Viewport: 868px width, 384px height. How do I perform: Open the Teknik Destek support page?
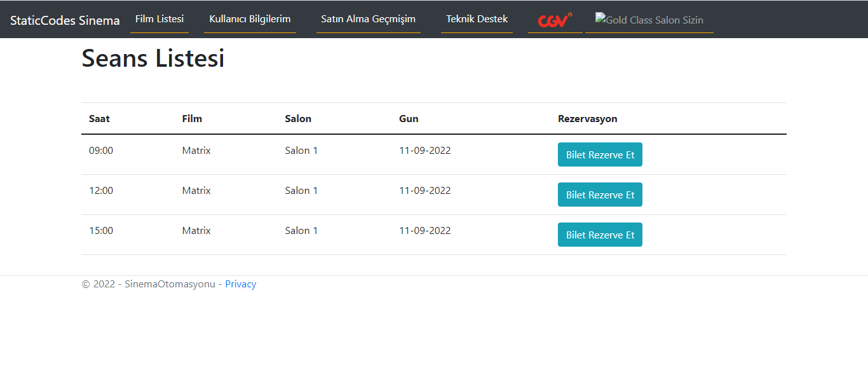click(x=477, y=18)
